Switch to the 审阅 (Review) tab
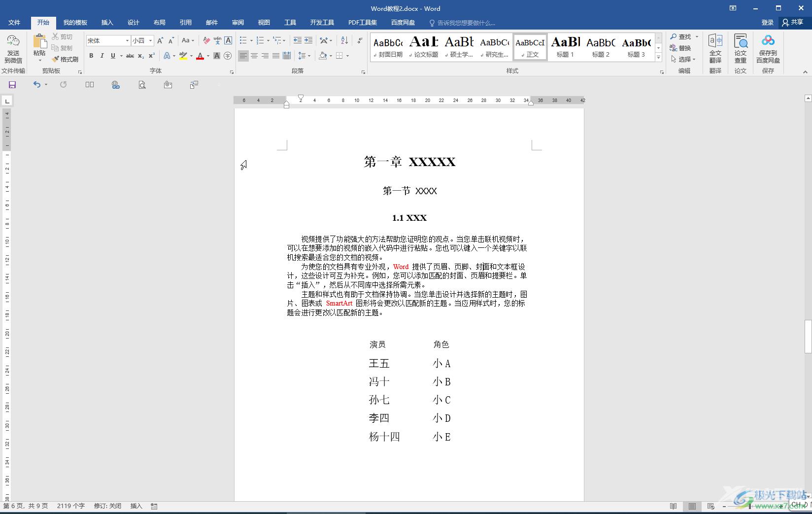The width and height of the screenshot is (812, 514). (237, 23)
